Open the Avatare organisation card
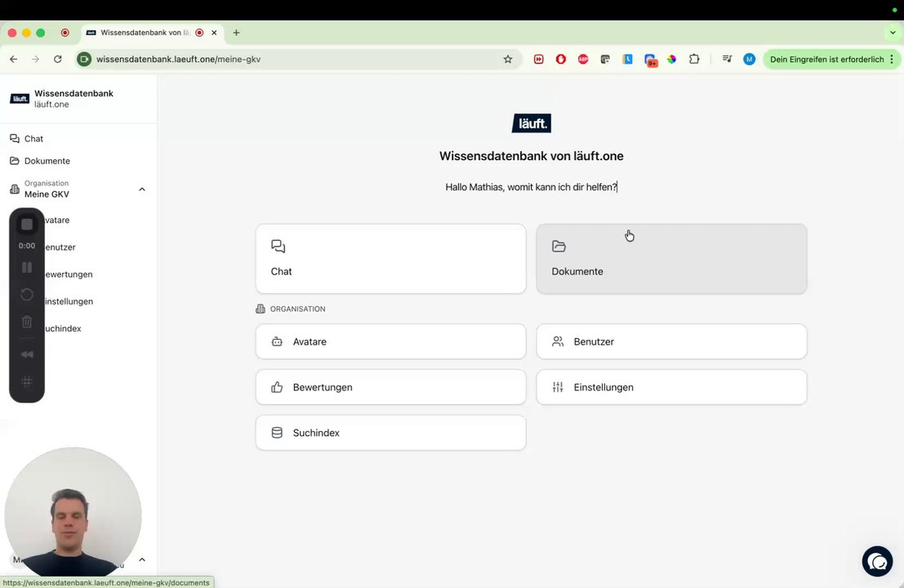Viewport: 904px width, 588px height. [x=391, y=341]
